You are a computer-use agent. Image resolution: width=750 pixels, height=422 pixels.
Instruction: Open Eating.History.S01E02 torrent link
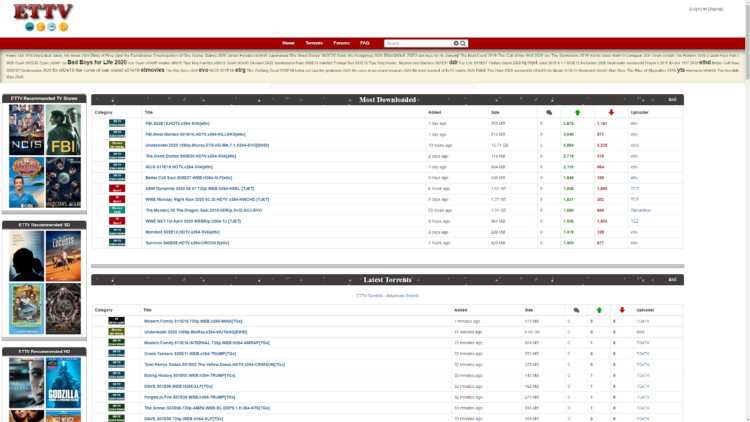189,376
